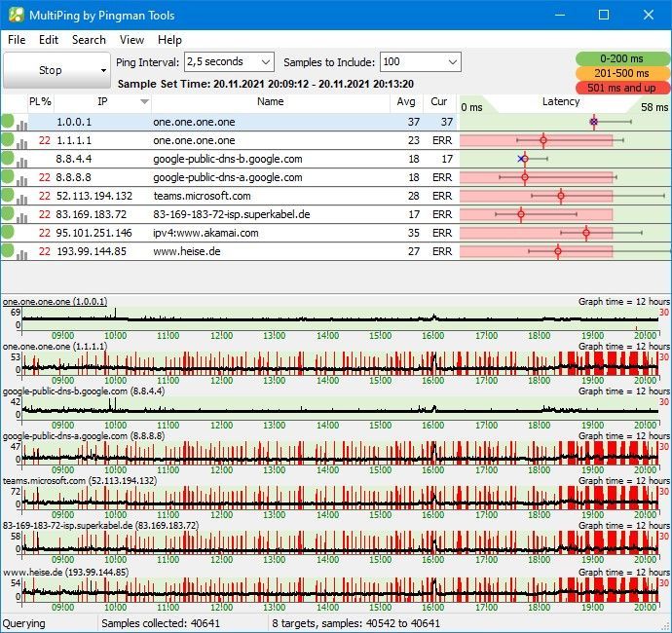Click the green 0-200 ms legend swatch
This screenshot has height=633, width=672.
point(621,58)
